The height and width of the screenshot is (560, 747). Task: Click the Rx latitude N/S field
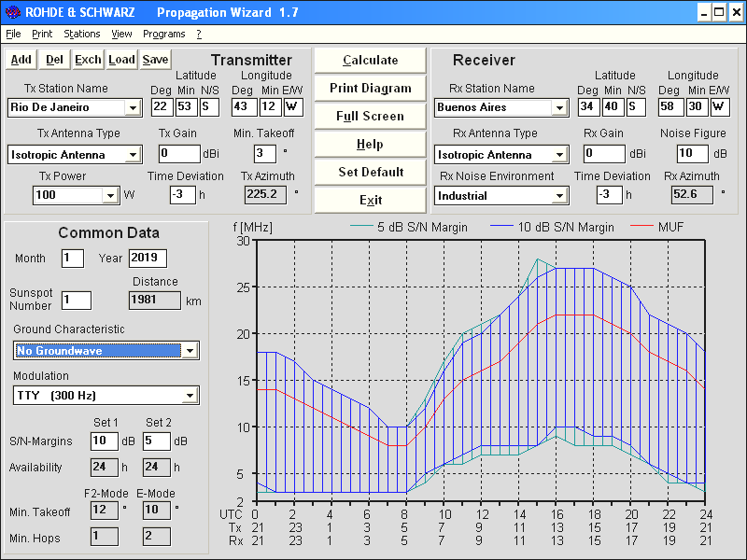coord(636,107)
